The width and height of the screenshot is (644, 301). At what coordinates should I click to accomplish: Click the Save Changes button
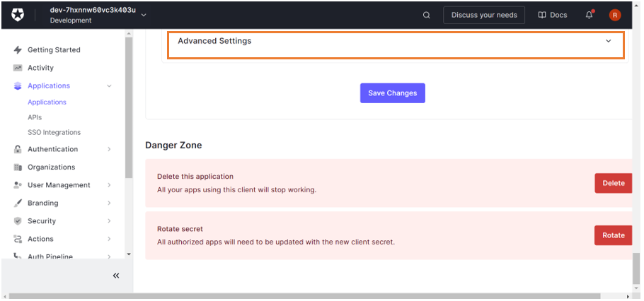(392, 93)
